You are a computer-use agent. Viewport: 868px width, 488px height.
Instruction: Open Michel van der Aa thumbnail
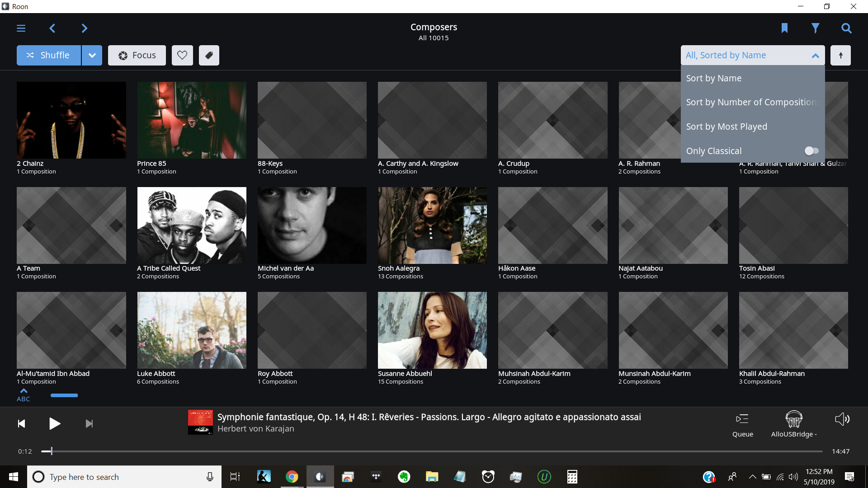point(312,225)
